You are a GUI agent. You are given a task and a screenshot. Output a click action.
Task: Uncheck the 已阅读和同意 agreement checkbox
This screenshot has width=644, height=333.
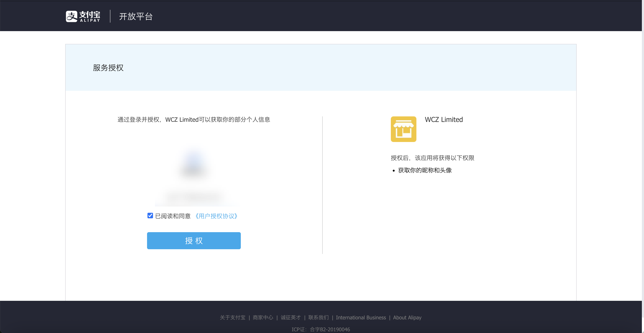pos(150,216)
